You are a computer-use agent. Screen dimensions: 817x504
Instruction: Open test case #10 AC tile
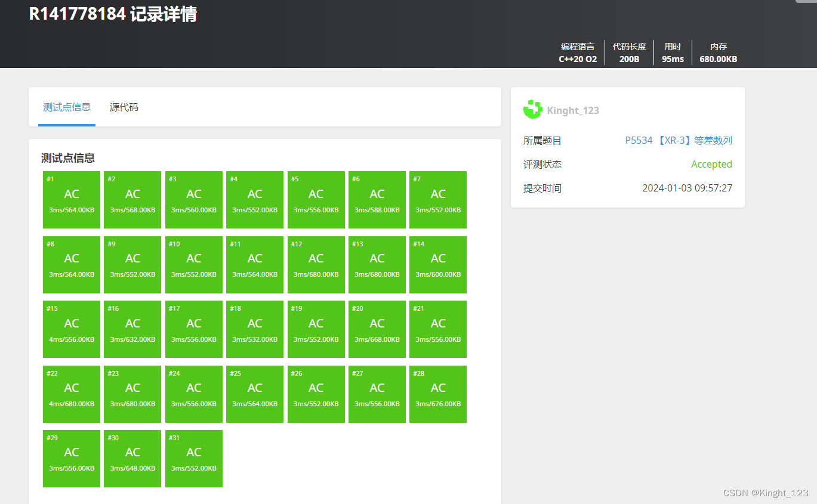click(194, 265)
